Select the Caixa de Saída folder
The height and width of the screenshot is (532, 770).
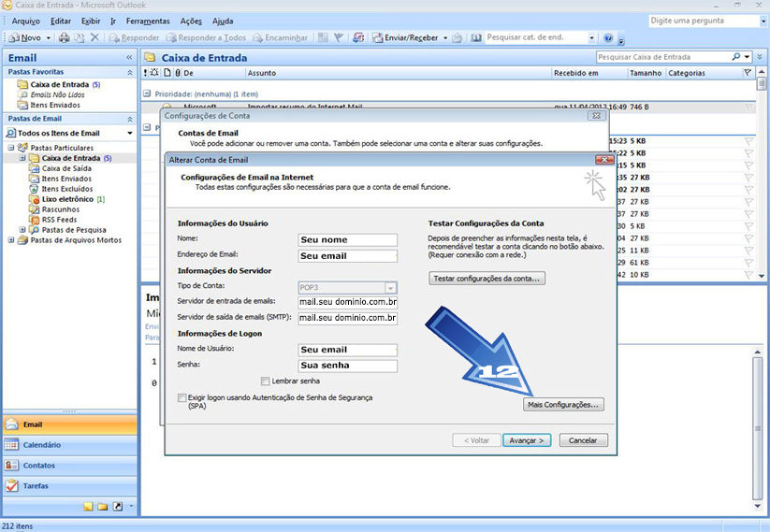(x=66, y=168)
